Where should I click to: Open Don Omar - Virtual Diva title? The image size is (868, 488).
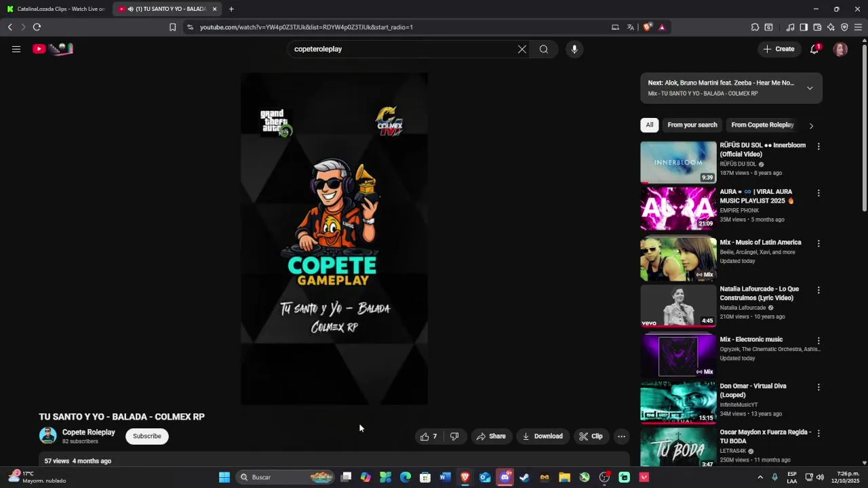[753, 390]
